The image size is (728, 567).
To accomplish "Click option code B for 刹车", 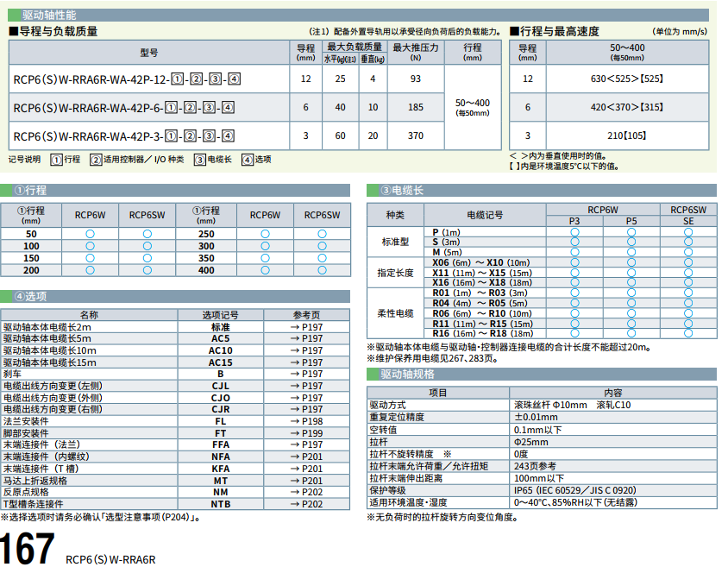I will coord(221,374).
